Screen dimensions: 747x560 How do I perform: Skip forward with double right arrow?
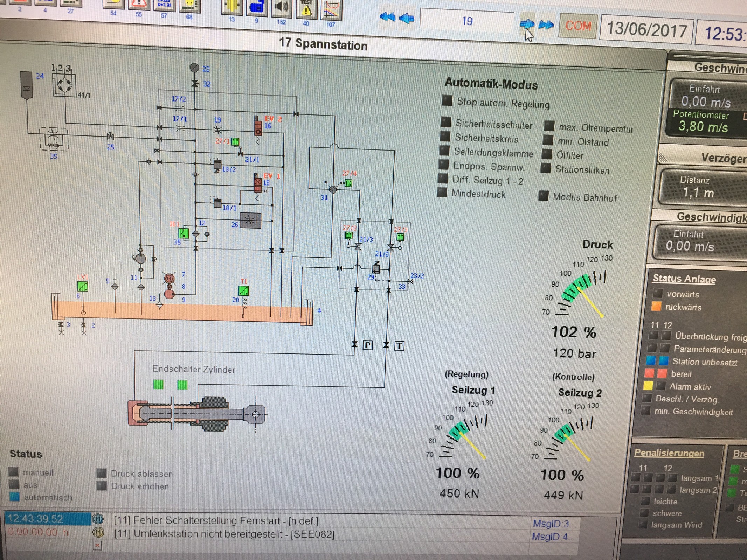click(546, 25)
